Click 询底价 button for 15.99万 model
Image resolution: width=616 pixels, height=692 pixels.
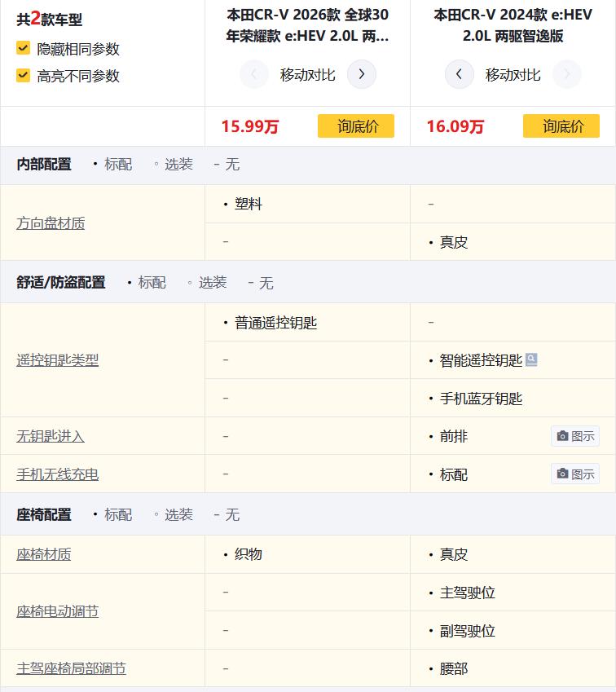(x=356, y=126)
